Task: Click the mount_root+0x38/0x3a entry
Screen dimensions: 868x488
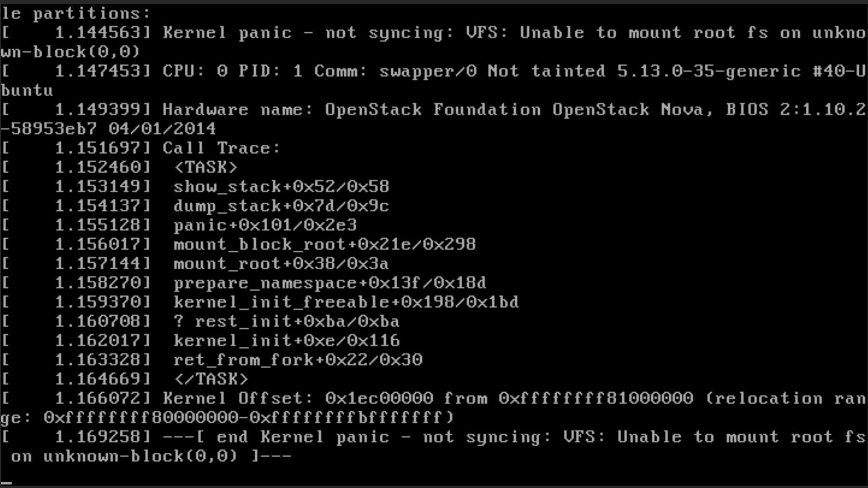Action: point(281,264)
